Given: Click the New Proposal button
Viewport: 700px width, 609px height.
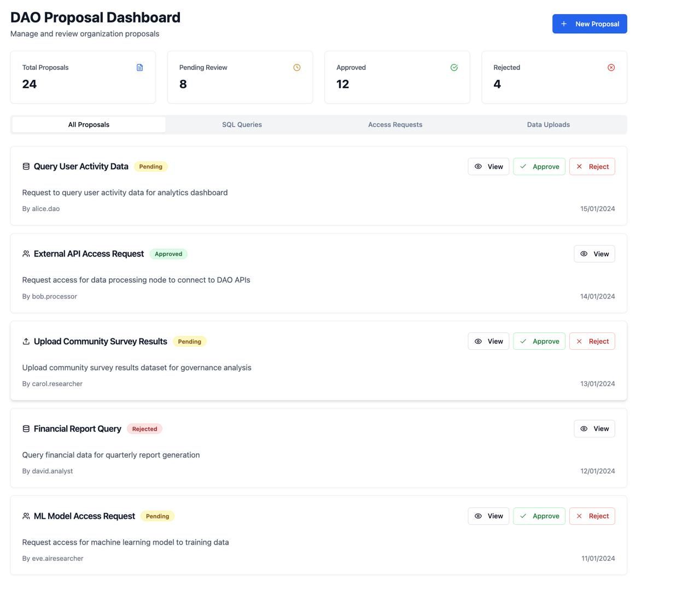Looking at the screenshot, I should (x=590, y=24).
